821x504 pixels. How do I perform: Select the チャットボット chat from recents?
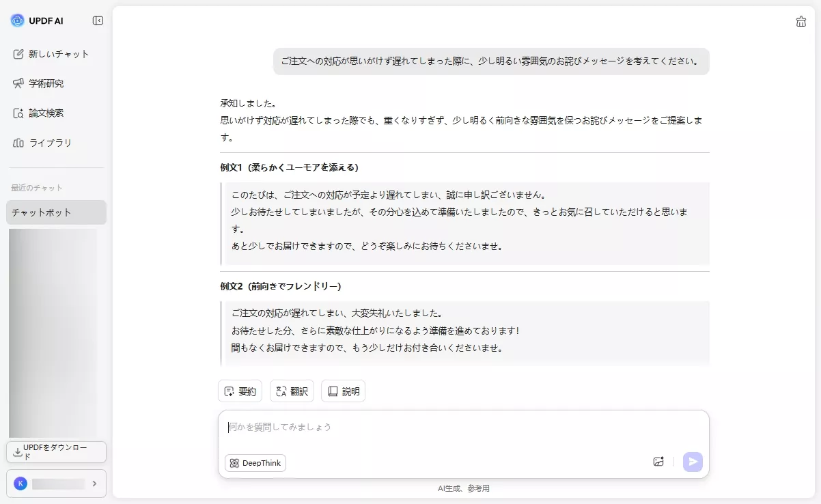pyautogui.click(x=42, y=212)
